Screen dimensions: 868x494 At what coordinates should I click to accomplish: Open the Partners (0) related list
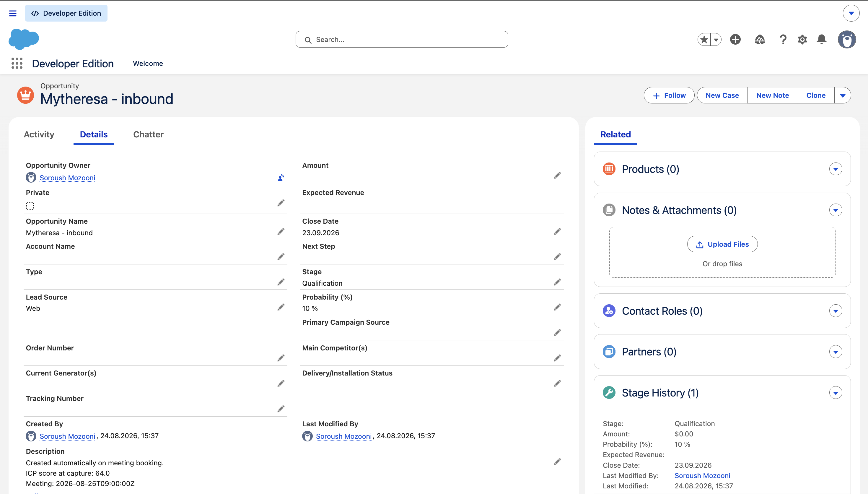649,352
